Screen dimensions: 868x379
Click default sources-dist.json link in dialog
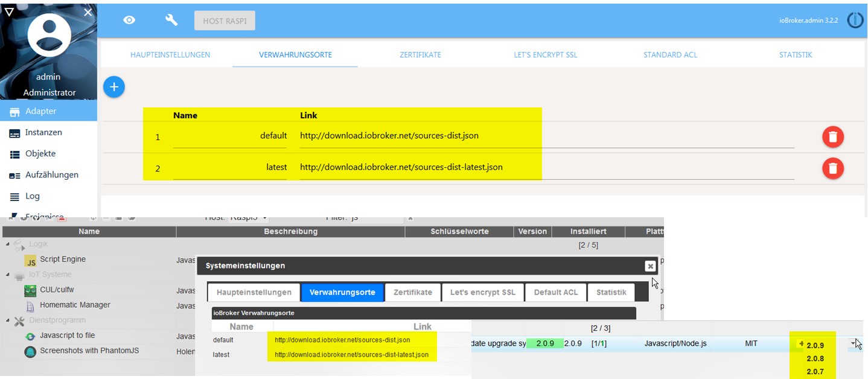(x=342, y=340)
